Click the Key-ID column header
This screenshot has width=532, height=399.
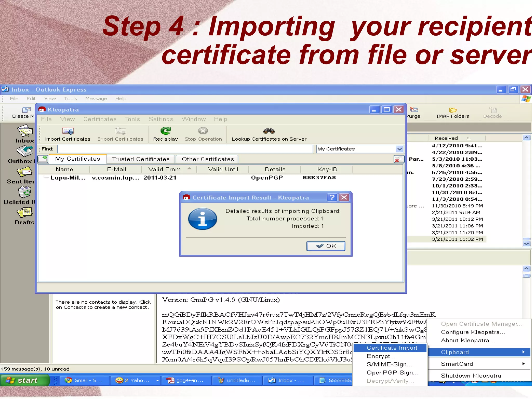(x=327, y=169)
